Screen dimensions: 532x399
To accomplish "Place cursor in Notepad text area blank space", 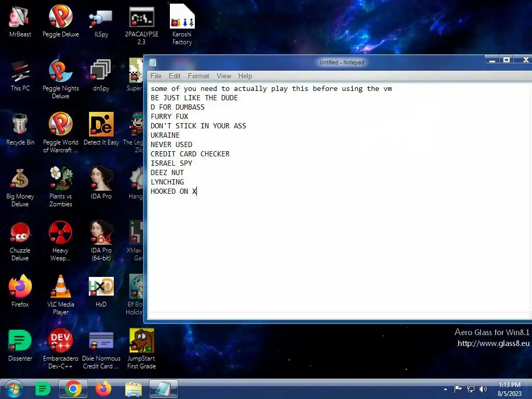I will pos(339,255).
